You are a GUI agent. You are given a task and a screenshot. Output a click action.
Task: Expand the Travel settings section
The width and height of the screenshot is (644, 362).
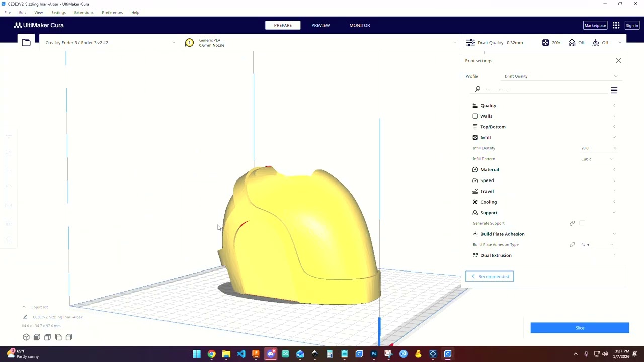click(x=544, y=191)
